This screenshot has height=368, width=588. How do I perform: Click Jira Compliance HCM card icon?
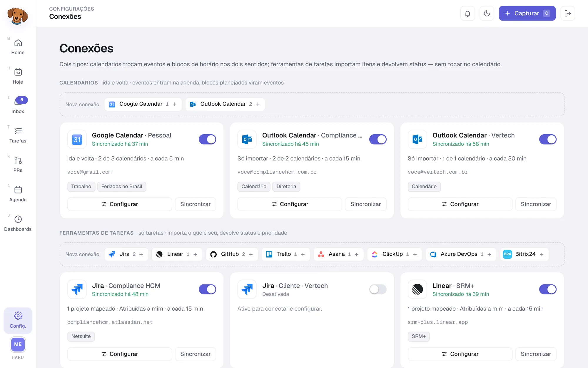pyautogui.click(x=77, y=289)
